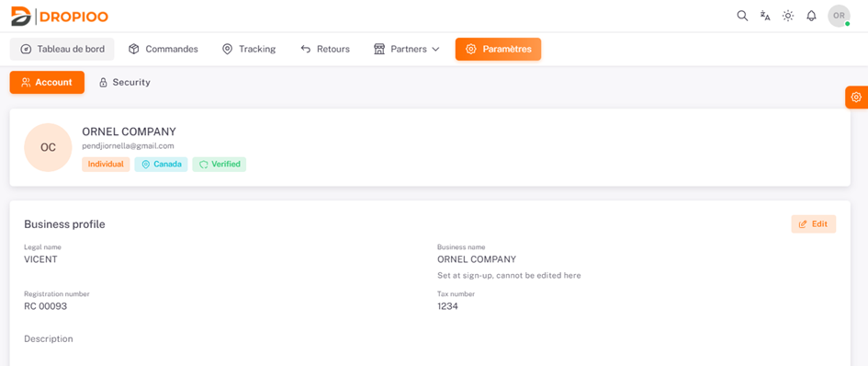Click the Dropioo logo
This screenshot has height=366, width=868.
click(x=59, y=16)
